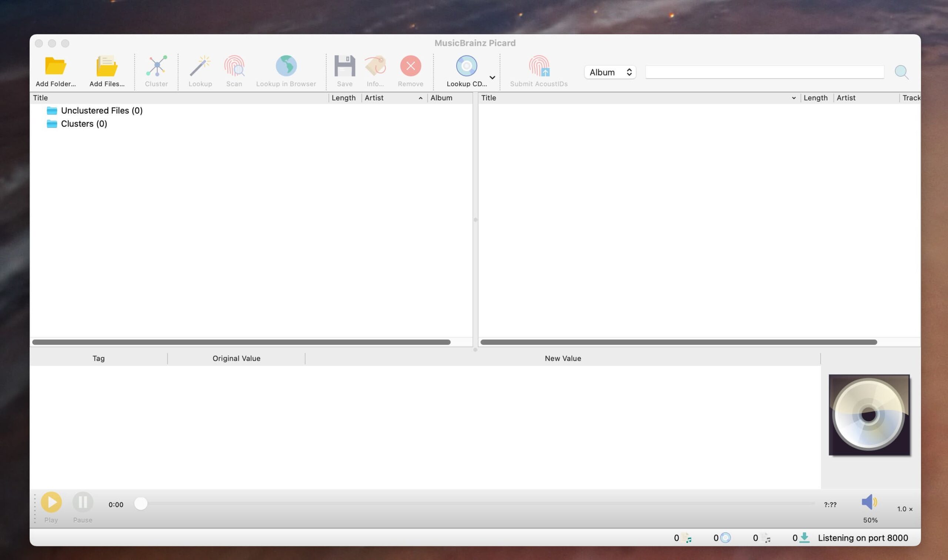948x560 pixels.
Task: Click the left pane Length column header
Action: [345, 98]
